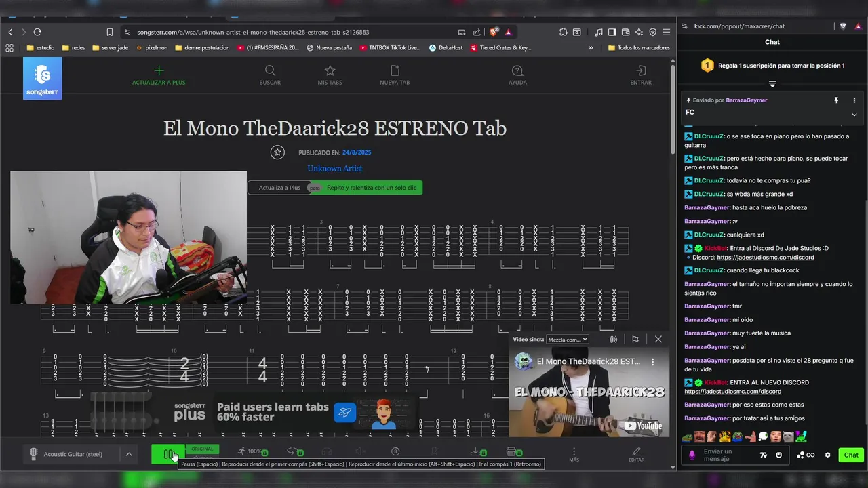Screen dimensions: 868x488
Task: Click the print tab icon
Action: (513, 451)
